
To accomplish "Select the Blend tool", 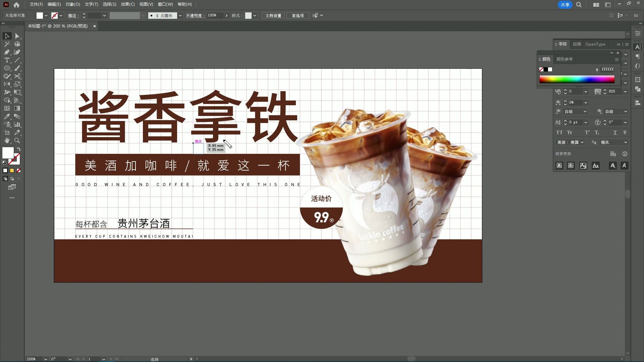I will click(x=17, y=116).
